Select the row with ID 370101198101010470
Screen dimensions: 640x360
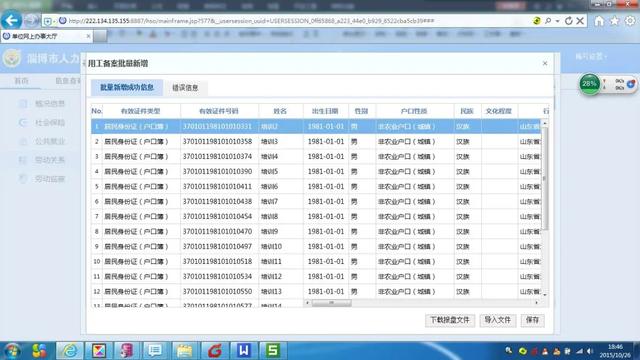click(316, 232)
